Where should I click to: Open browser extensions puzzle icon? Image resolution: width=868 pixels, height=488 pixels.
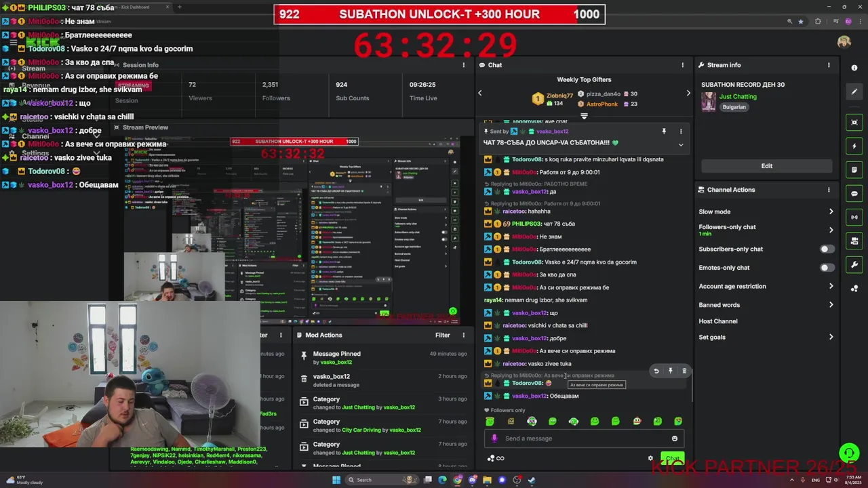pyautogui.click(x=817, y=22)
